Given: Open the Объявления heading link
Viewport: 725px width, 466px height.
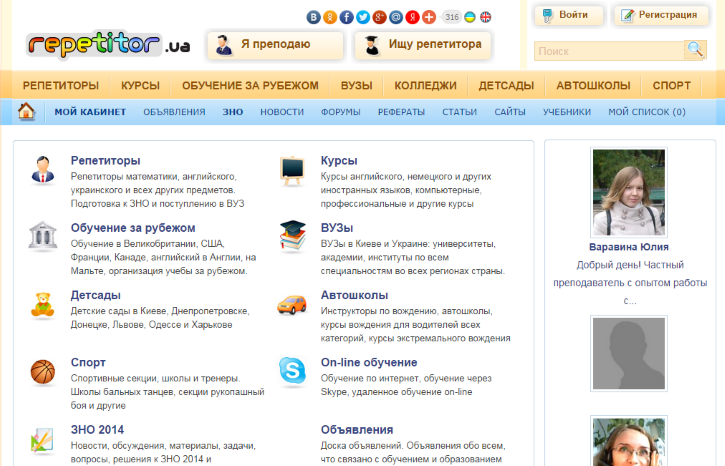Looking at the screenshot, I should click(x=357, y=429).
